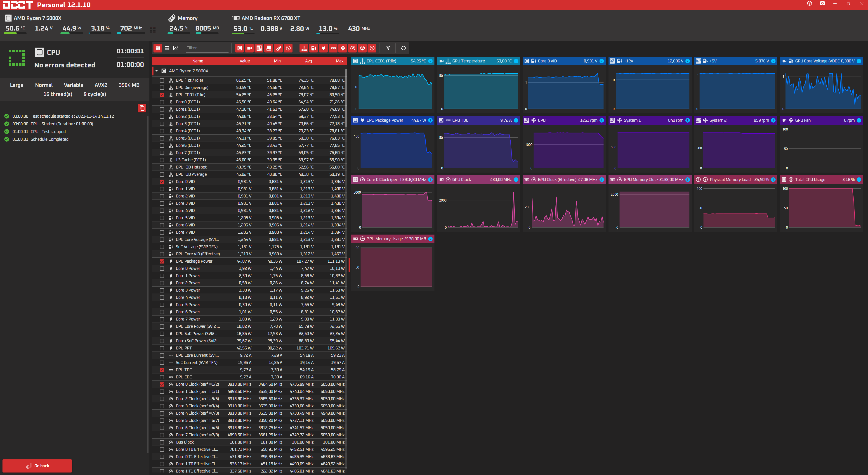Toggle the load usage sensor type filter
Viewport: 868px width, 475px height.
363,48
